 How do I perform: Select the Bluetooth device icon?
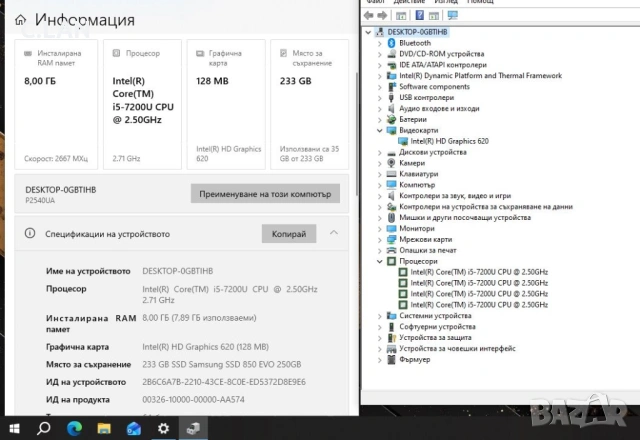click(391, 43)
